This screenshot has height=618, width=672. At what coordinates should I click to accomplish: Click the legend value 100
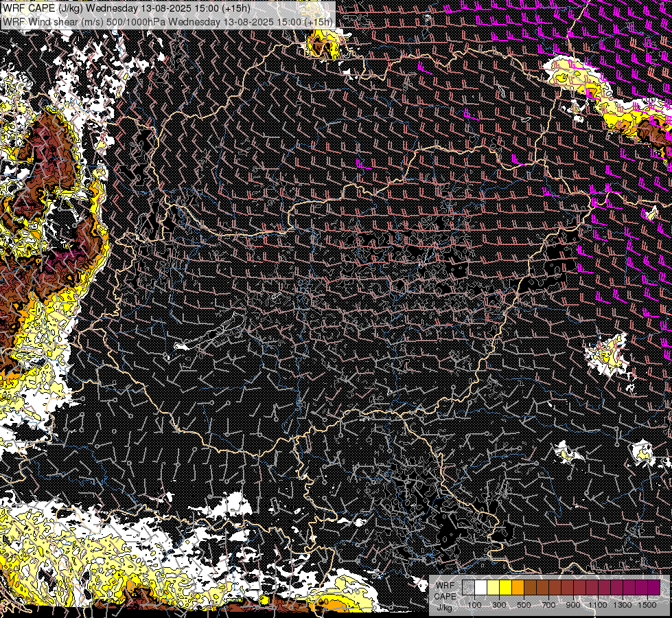[x=474, y=605]
